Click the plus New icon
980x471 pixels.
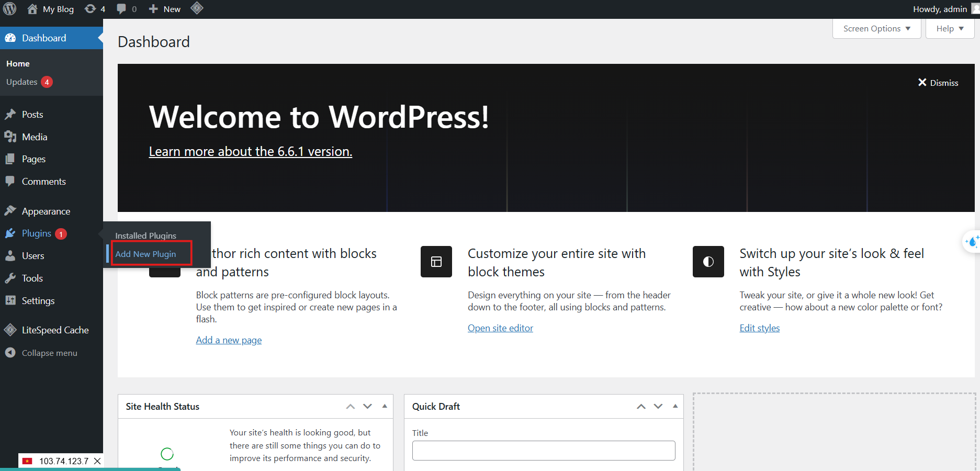(x=153, y=9)
